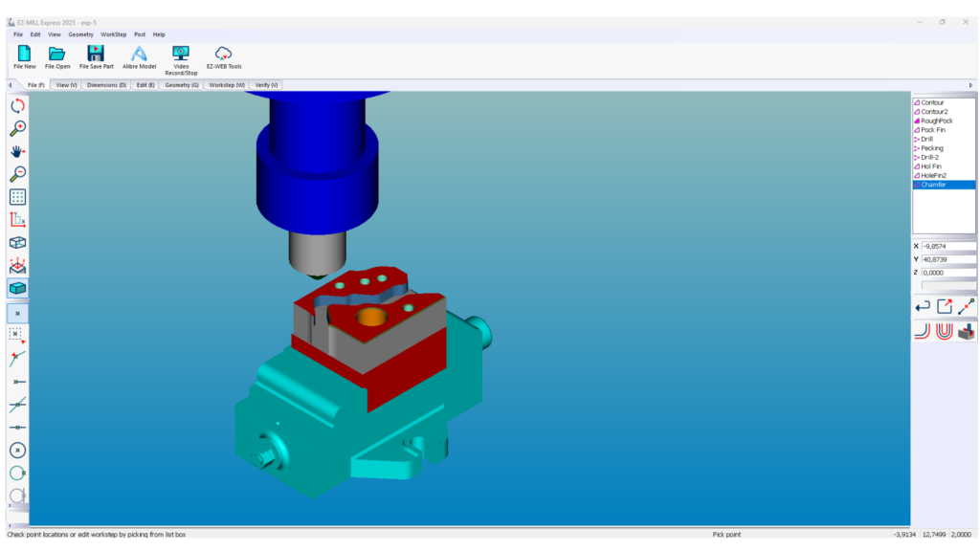Open the Geometry menu
The width and height of the screenshot is (980, 551).
tap(80, 34)
